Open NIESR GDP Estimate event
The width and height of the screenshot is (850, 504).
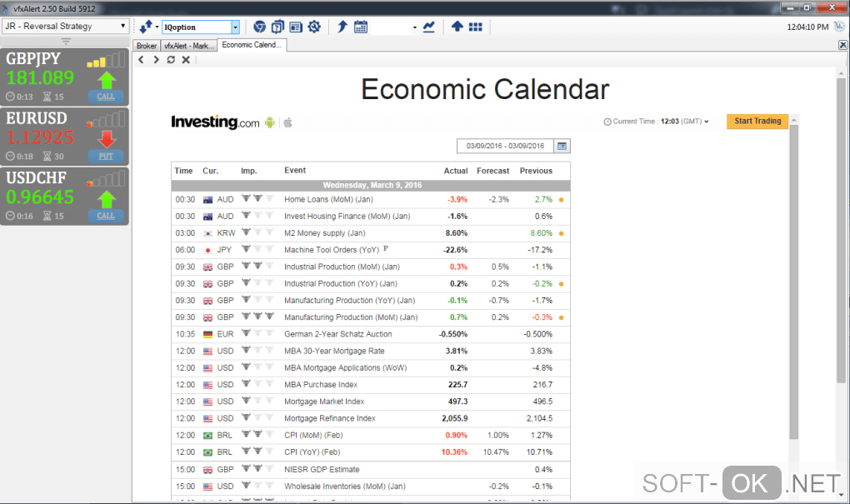coord(322,469)
